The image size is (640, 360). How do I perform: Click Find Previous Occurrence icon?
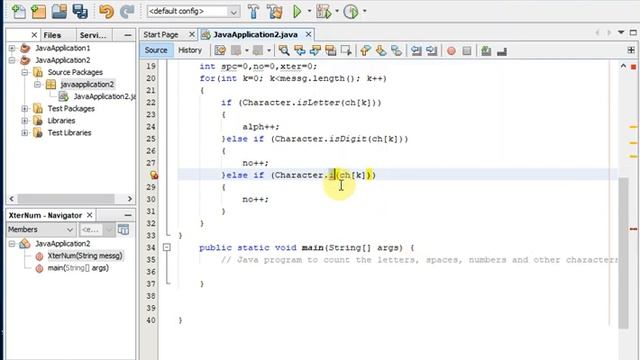[300, 51]
